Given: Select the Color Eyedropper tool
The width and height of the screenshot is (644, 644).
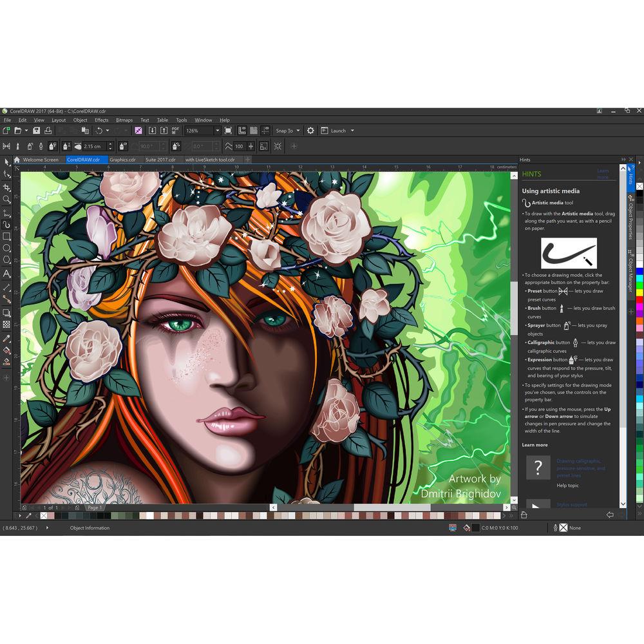Looking at the screenshot, I should [x=6, y=338].
